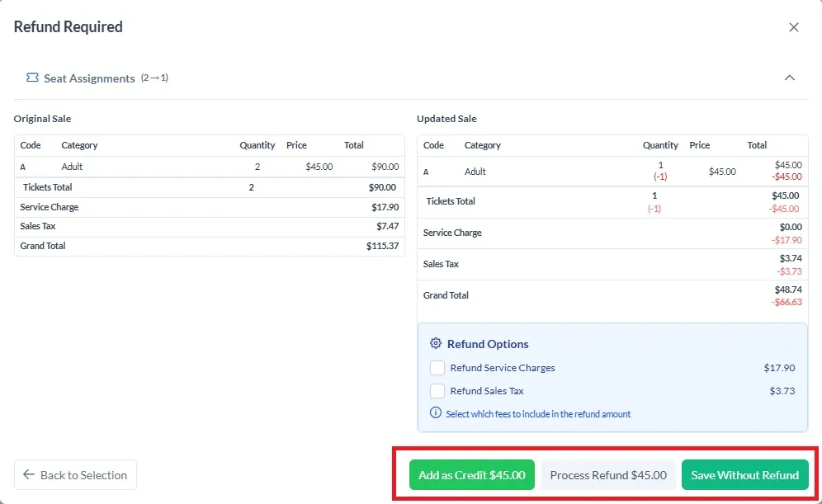Click the Updated Sale service charge $0.00

(x=791, y=227)
